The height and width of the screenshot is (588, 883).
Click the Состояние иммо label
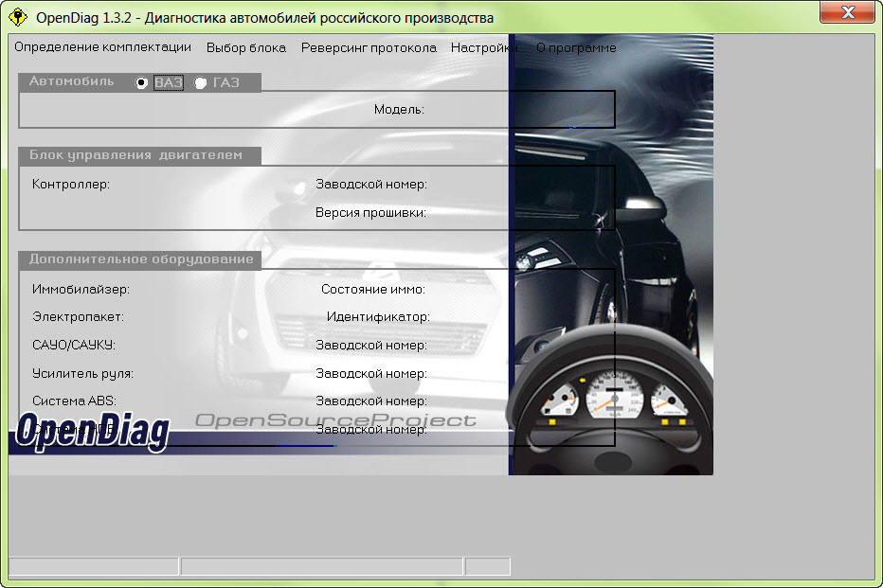pyautogui.click(x=372, y=289)
